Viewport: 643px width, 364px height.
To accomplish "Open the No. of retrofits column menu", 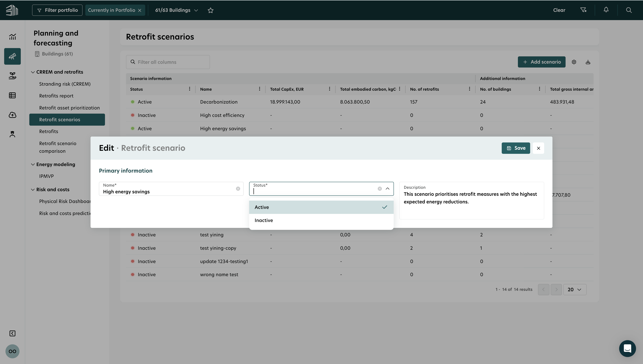I will coord(469,89).
